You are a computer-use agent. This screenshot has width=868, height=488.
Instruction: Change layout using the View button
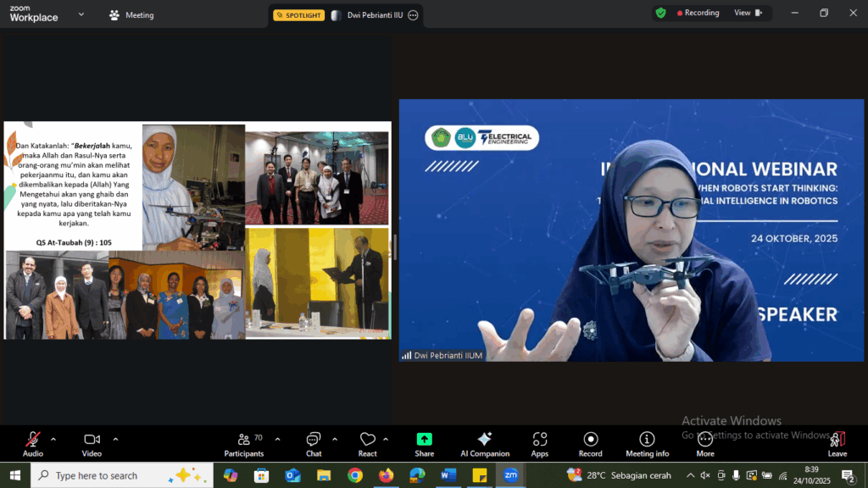pos(748,13)
